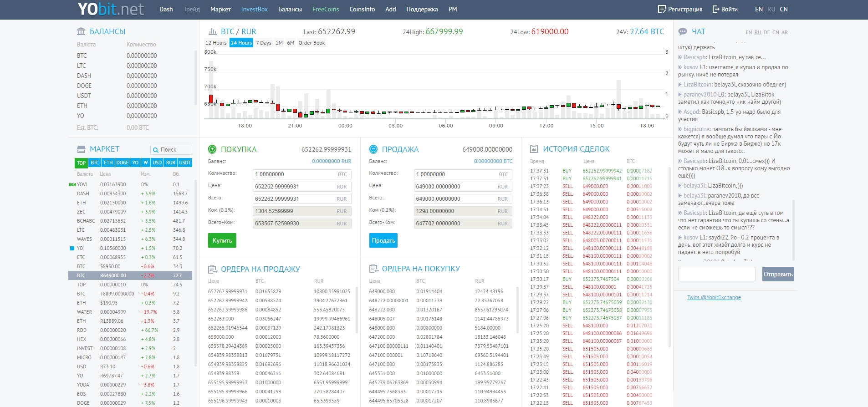Select the DOGE market filter tab
868x407 pixels.
tap(122, 163)
